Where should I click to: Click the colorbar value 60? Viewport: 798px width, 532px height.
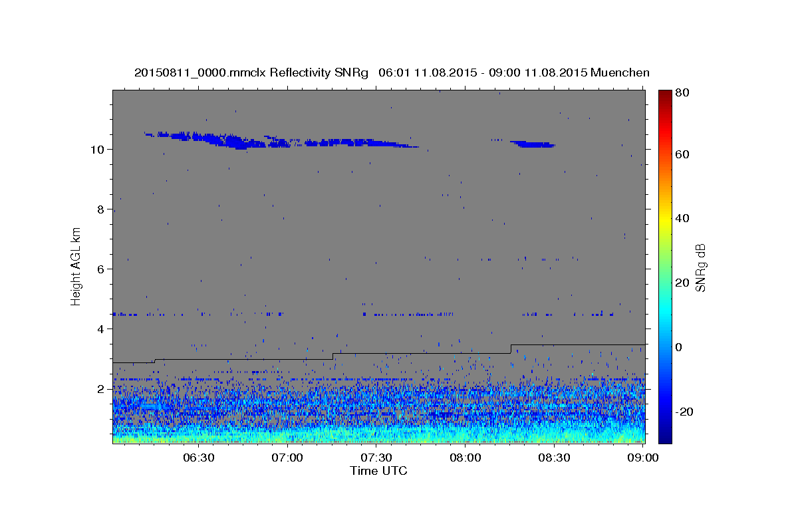pos(682,154)
